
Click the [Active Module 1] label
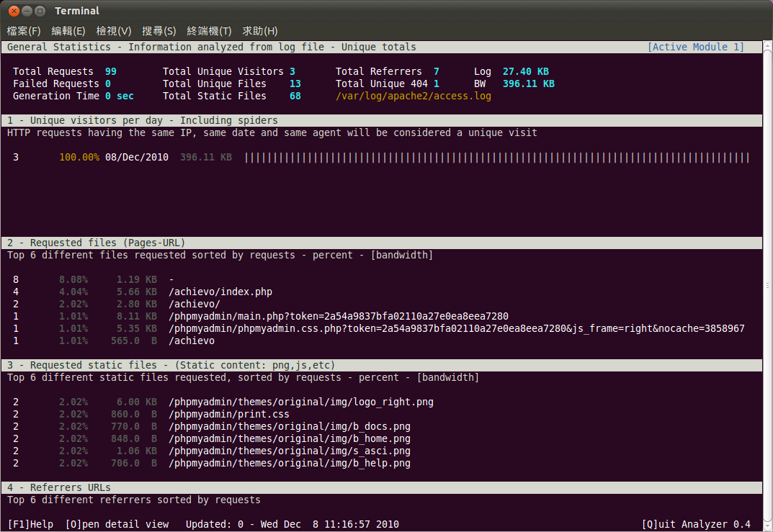[696, 47]
